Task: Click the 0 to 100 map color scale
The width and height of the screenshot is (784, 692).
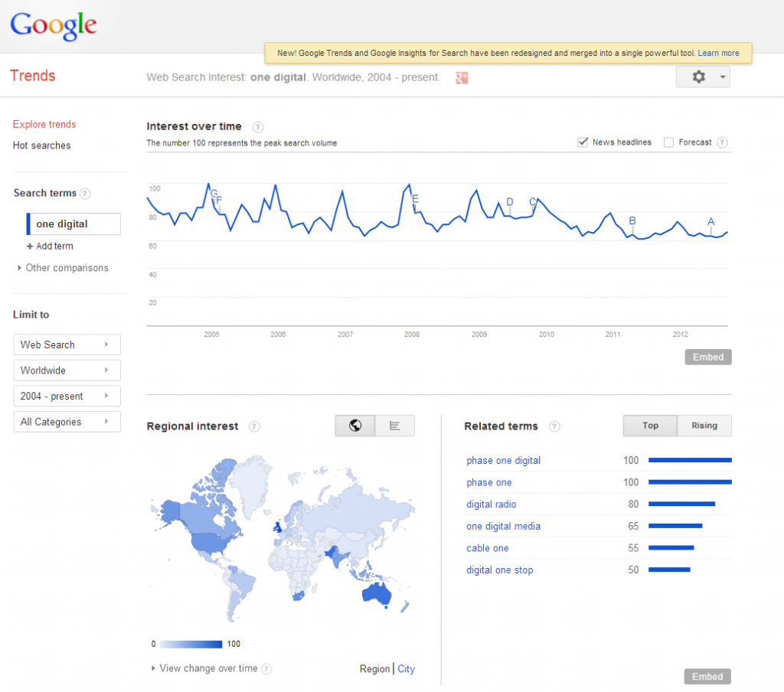Action: (x=191, y=644)
